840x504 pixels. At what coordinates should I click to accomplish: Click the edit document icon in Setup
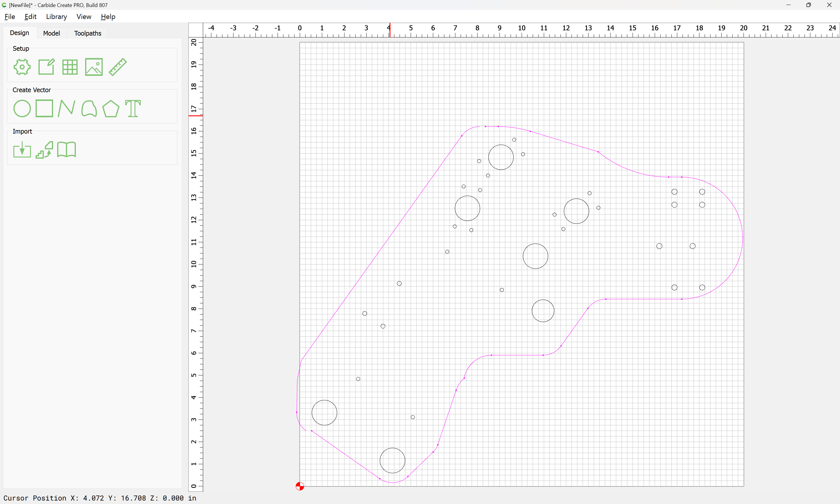(x=46, y=66)
